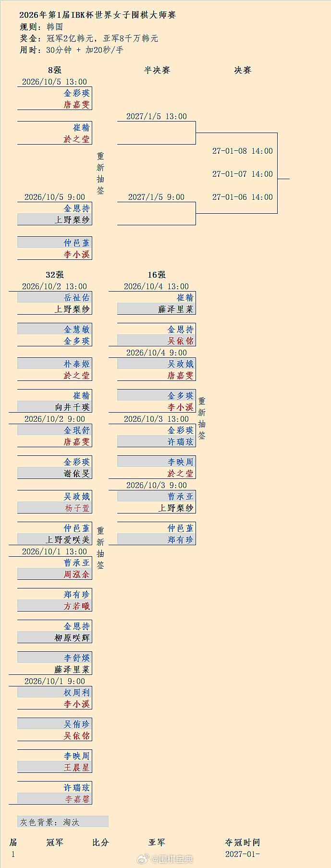Select eliminated player 王晨星

[x=77, y=768]
